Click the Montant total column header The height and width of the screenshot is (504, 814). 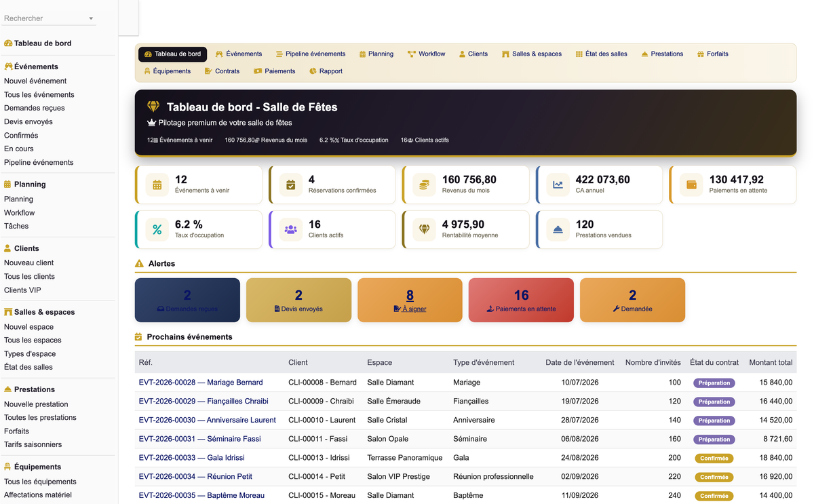coord(771,362)
